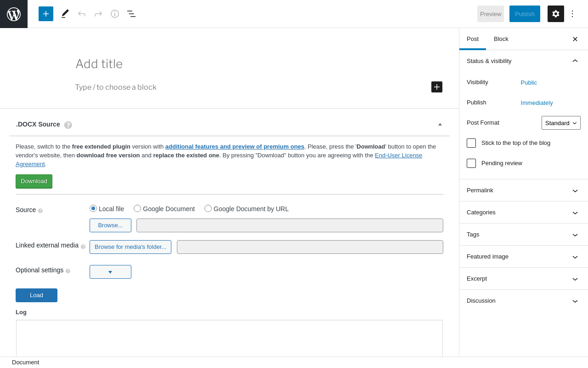Screen dimensions: 588x368
Task: Click the Add title field
Action: (x=259, y=64)
